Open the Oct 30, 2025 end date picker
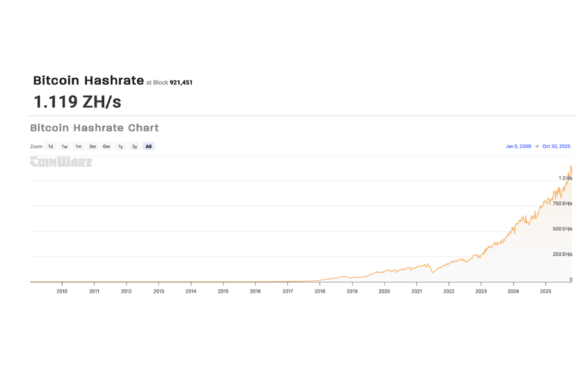Viewport: 588px width, 368px height. point(556,146)
